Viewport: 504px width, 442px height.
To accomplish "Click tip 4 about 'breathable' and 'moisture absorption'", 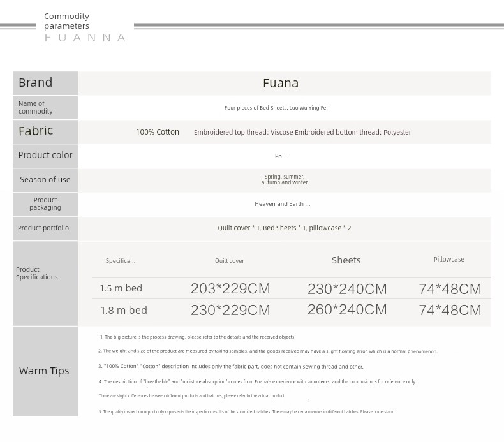I will [x=257, y=381].
